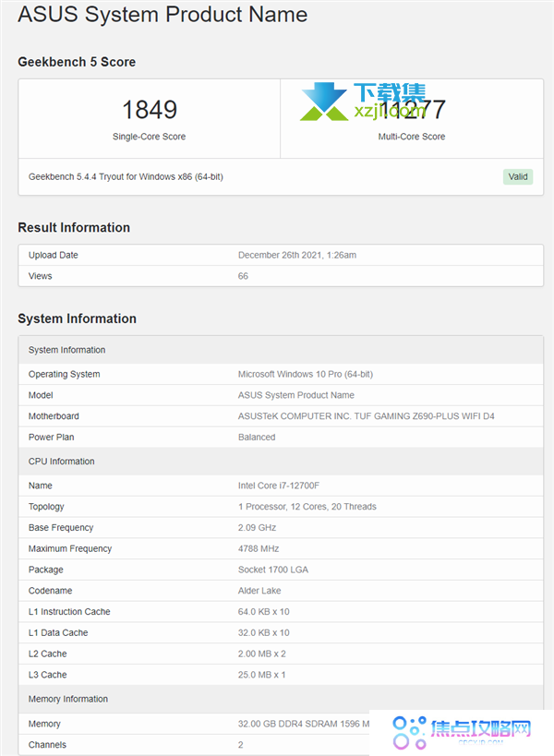Click the Power Plan label

click(x=51, y=438)
